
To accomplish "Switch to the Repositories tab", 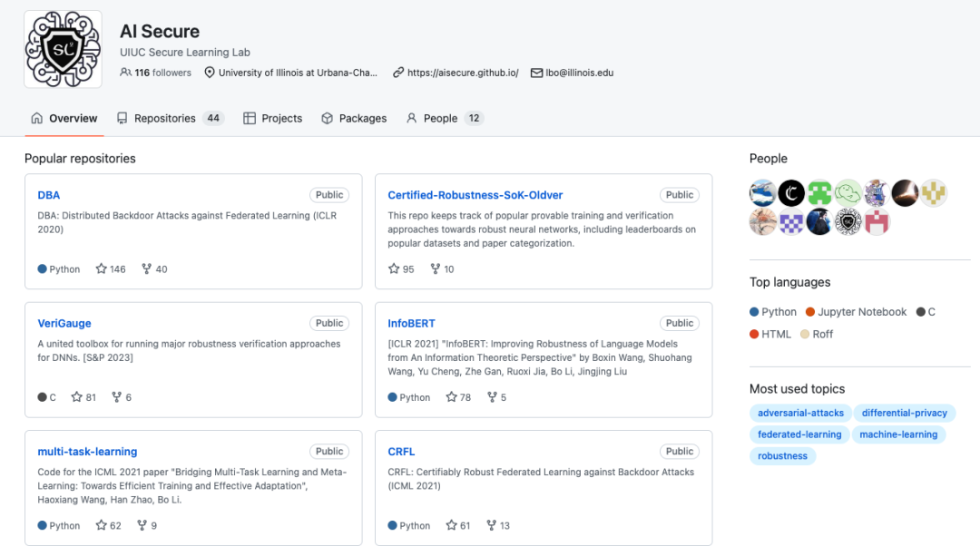I will pyautogui.click(x=170, y=118).
